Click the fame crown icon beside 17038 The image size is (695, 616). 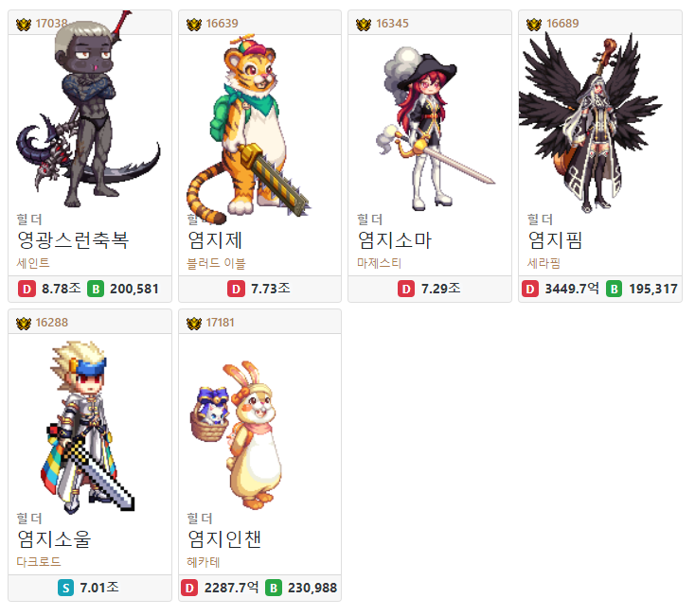click(x=24, y=24)
